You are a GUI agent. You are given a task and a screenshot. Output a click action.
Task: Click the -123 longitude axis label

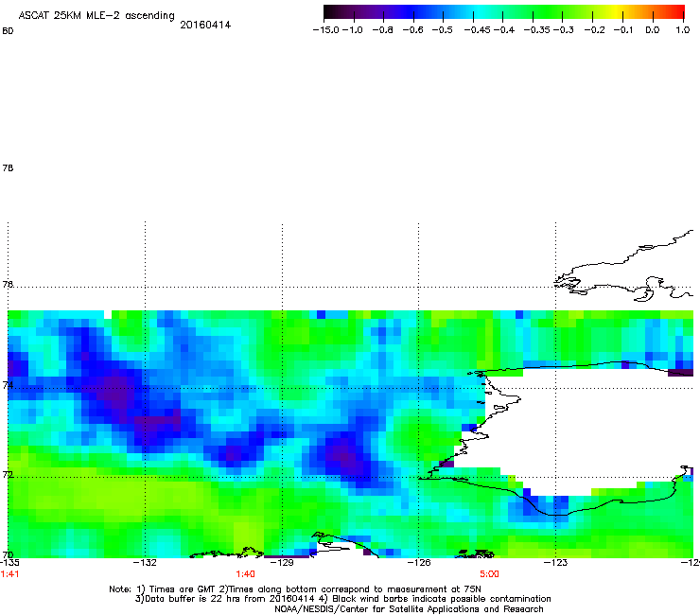coord(555,562)
